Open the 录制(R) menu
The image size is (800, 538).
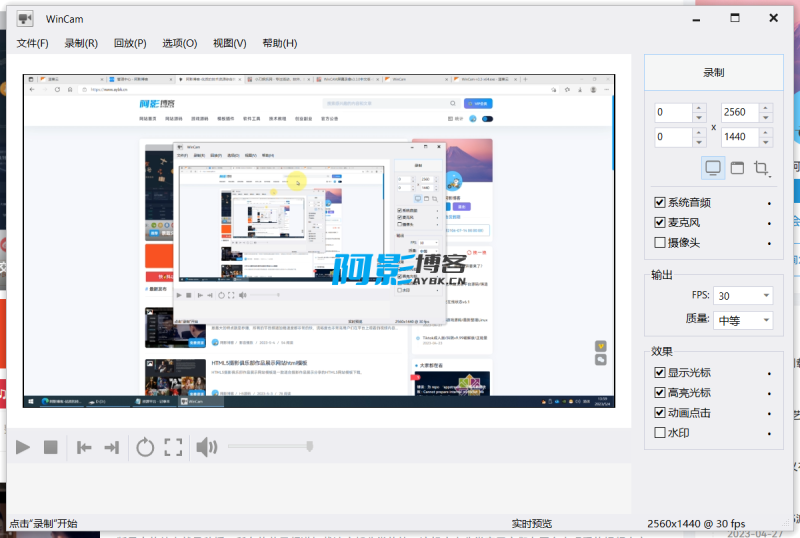point(81,43)
